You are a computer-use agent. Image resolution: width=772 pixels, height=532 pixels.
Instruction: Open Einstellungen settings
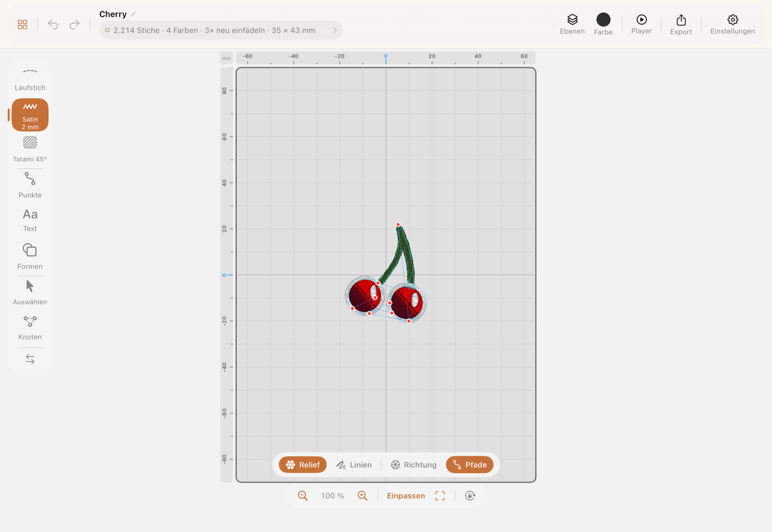[x=732, y=24]
